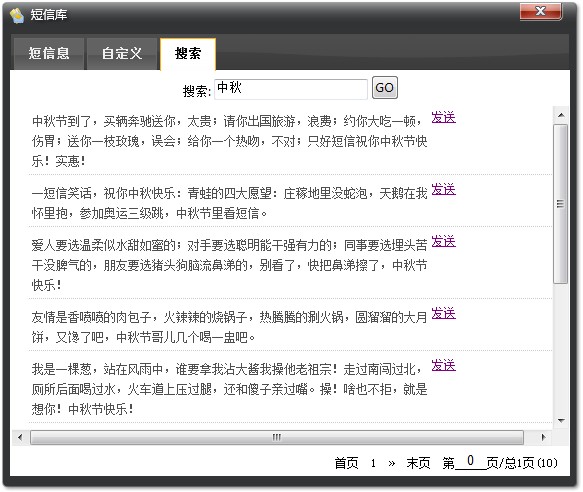Click the 短信库 app icon in title bar
The width and height of the screenshot is (583, 492).
point(17,15)
